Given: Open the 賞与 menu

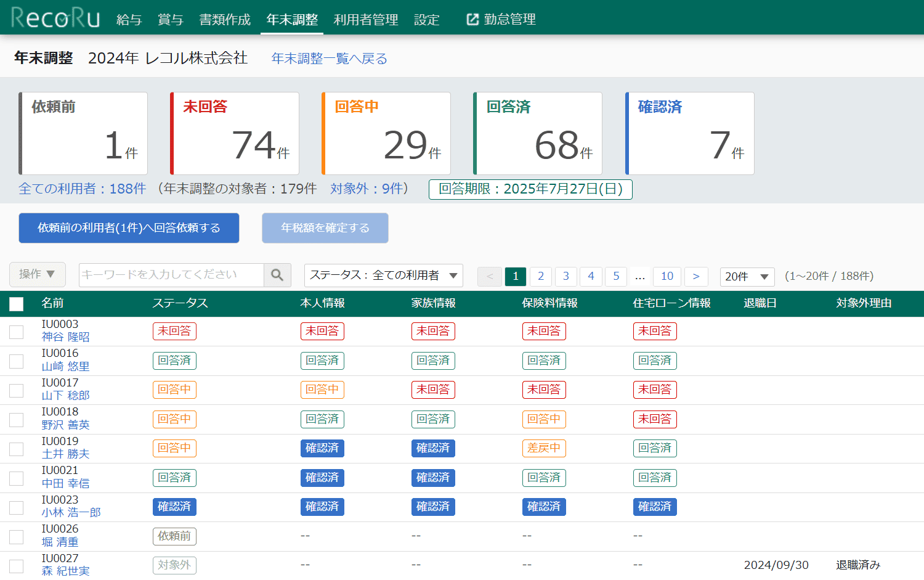Looking at the screenshot, I should pyautogui.click(x=171, y=20).
